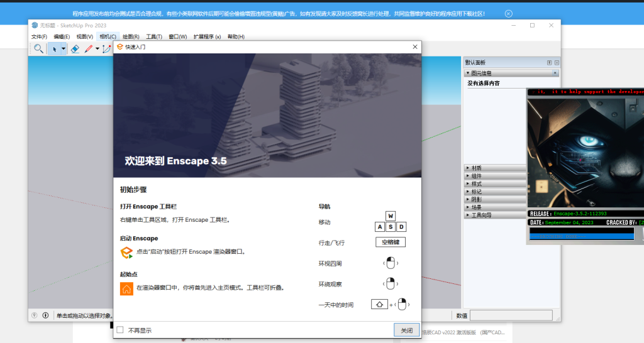
Task: Open the 文件(F) menu
Action: (39, 36)
